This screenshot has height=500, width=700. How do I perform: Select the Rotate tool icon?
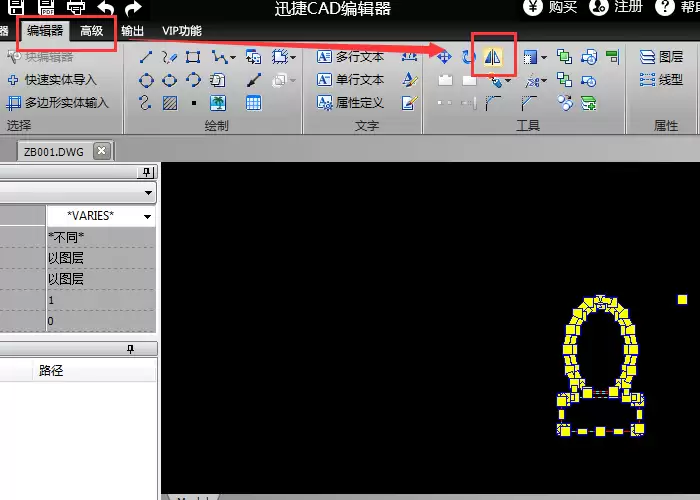[x=468, y=57]
